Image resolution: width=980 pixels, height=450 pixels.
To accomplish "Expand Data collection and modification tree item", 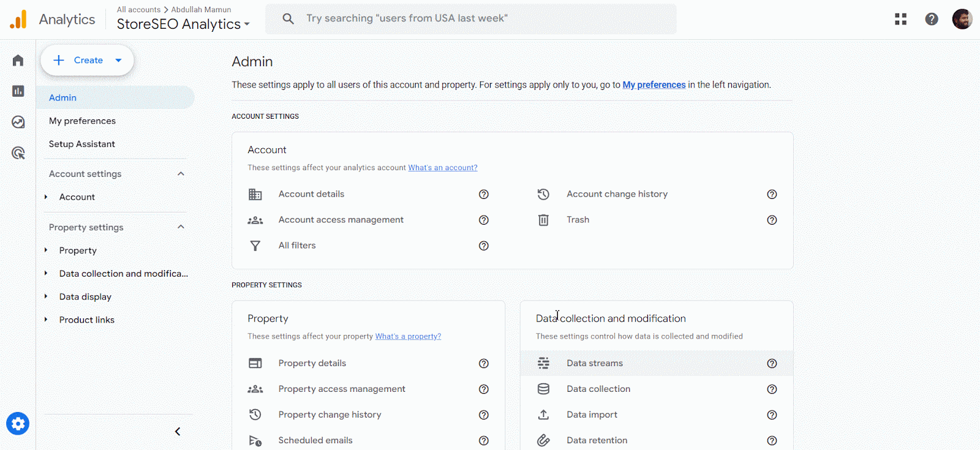I will [x=46, y=273].
